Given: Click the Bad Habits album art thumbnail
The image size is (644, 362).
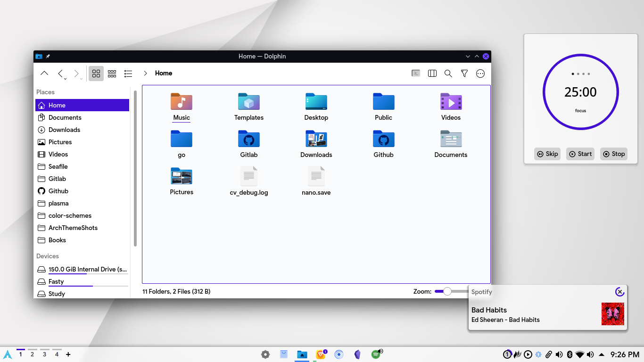Looking at the screenshot, I should click(x=613, y=314).
